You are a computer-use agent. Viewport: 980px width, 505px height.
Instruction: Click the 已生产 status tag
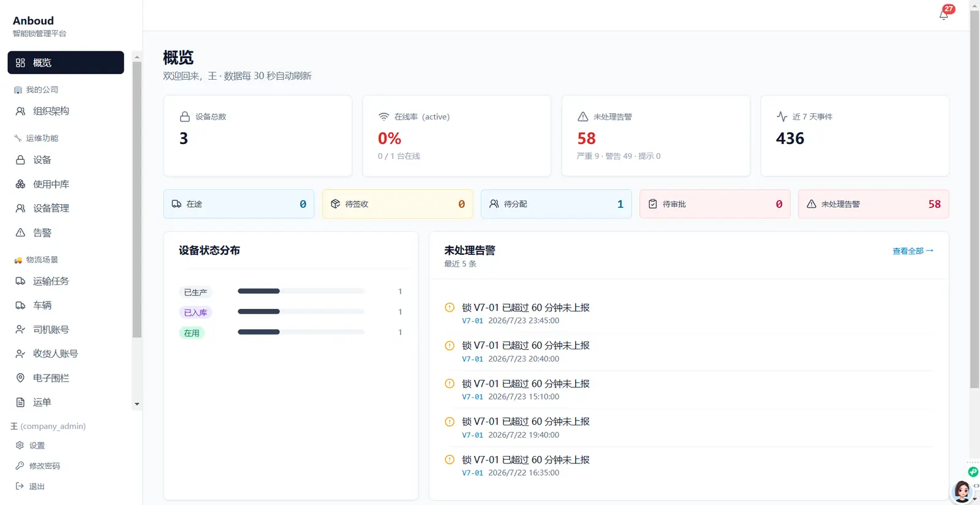195,292
